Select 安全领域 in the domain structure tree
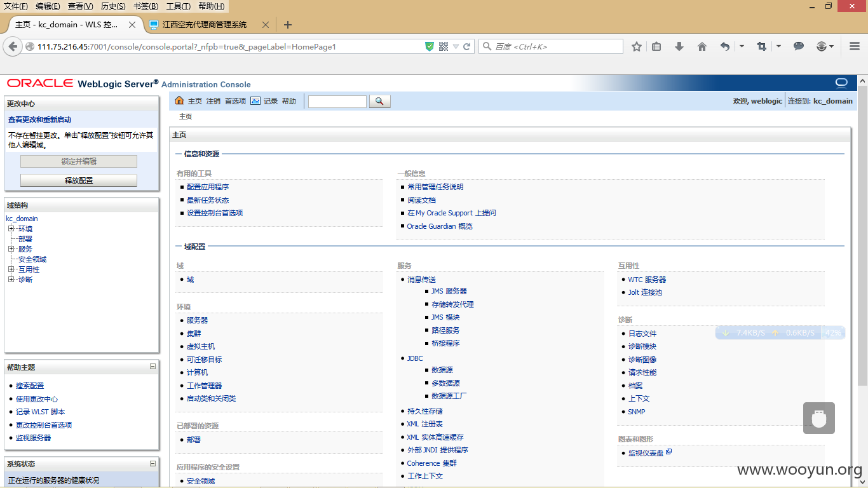The width and height of the screenshot is (868, 488). (32, 259)
